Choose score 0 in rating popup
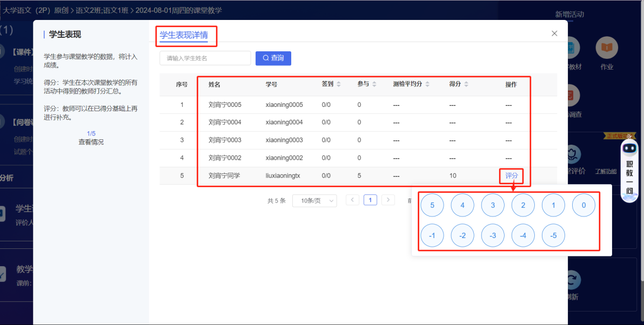 (583, 206)
